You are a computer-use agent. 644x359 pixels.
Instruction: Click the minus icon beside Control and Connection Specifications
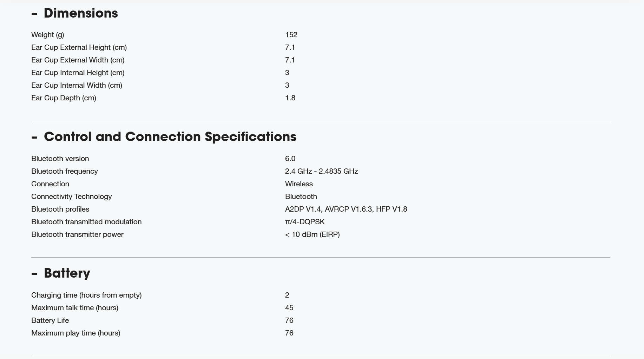(x=34, y=138)
